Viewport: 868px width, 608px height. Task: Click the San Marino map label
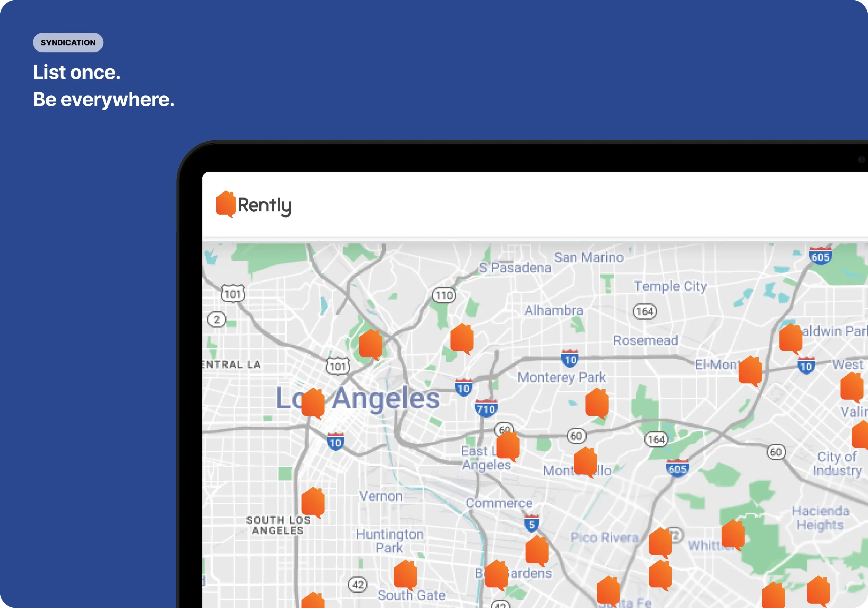click(589, 257)
